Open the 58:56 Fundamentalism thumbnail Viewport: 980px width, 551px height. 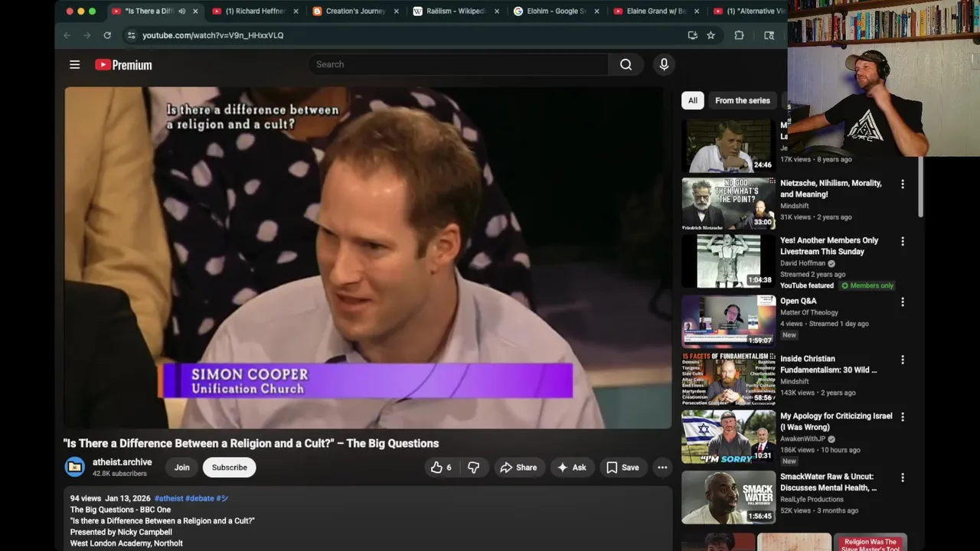[x=728, y=379]
